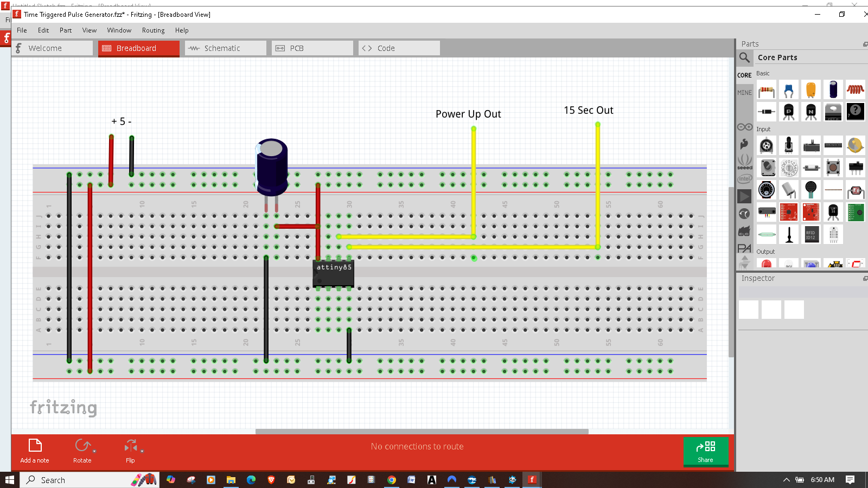The width and height of the screenshot is (868, 488).
Task: Select the trimmer potentiometer in Input parts
Action: (767, 145)
